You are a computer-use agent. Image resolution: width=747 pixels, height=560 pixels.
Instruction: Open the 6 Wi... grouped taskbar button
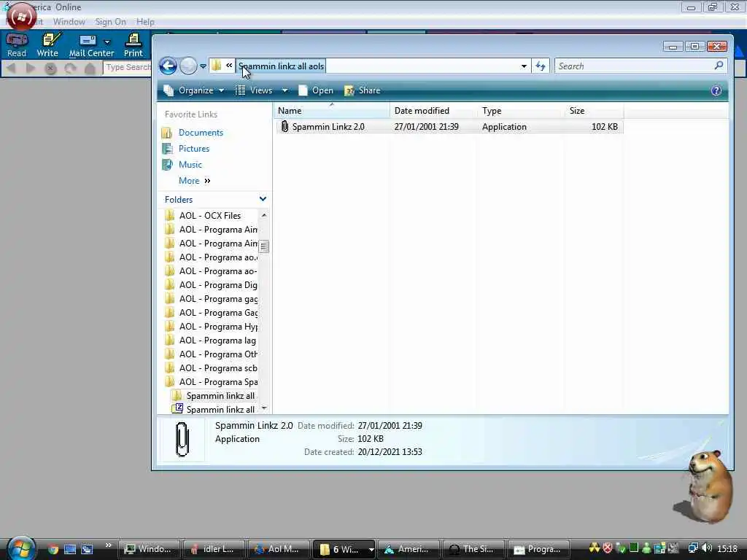[344, 549]
